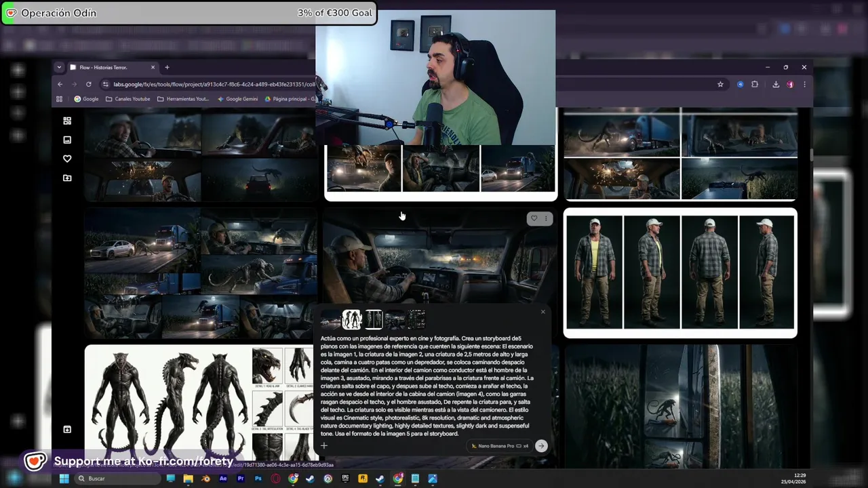Close the prompt editor panel
Viewport: 868px width, 488px height.
pyautogui.click(x=542, y=312)
